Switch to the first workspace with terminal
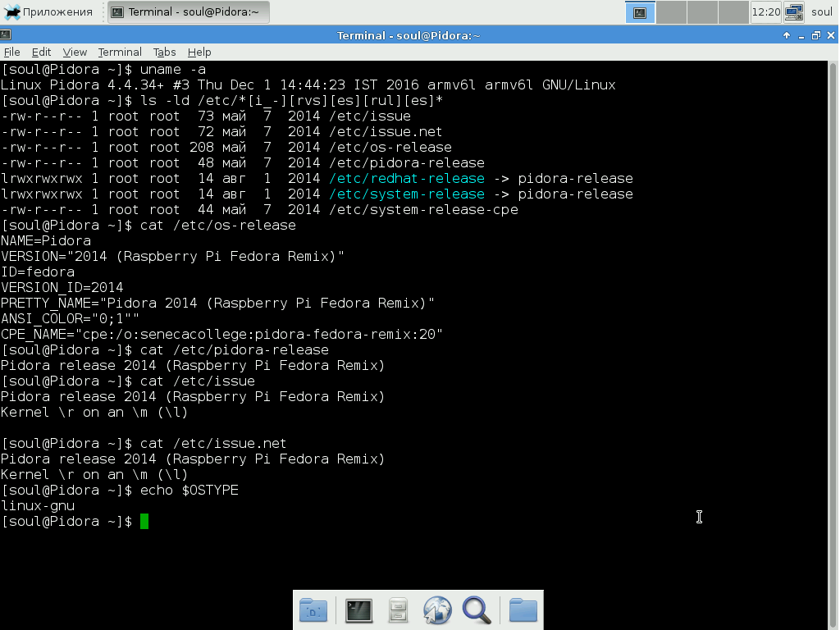Viewport: 840px width, 630px height. [x=640, y=12]
